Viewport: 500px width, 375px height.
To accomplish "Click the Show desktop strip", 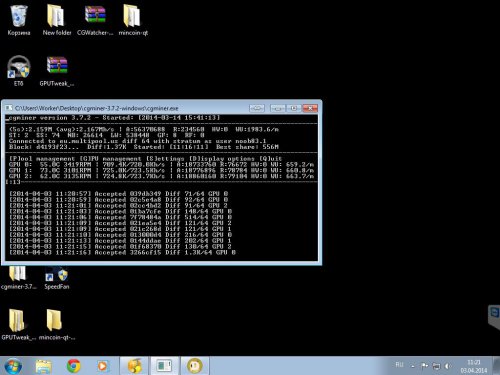I will click(x=496, y=366).
